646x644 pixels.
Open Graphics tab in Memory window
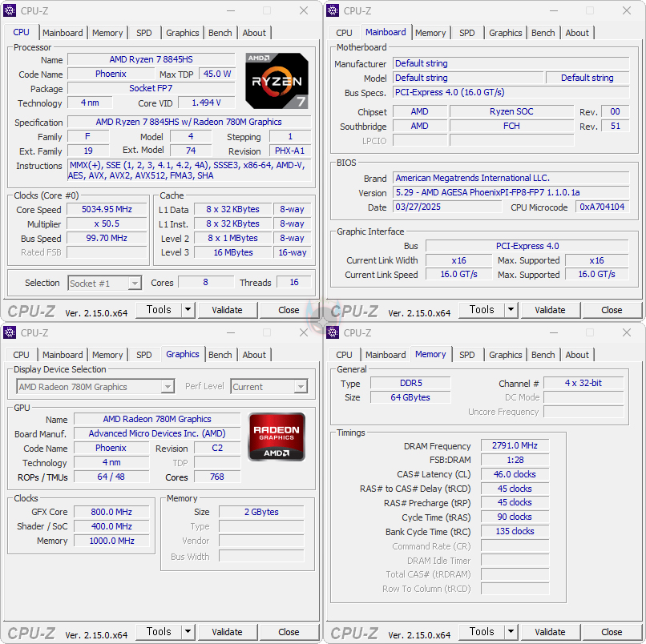506,355
